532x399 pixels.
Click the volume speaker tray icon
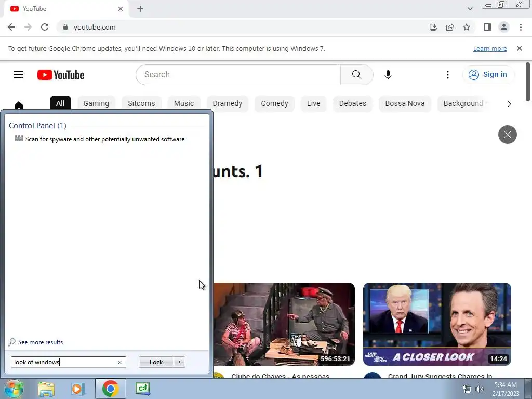point(480,389)
